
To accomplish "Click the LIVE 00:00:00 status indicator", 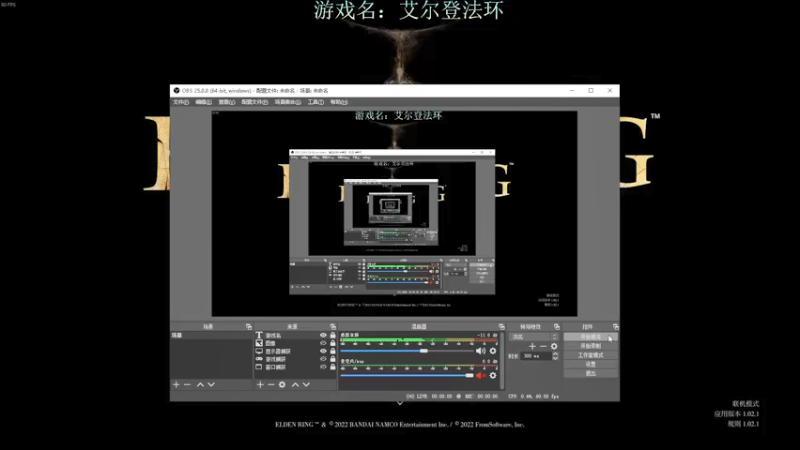I will tap(430, 396).
